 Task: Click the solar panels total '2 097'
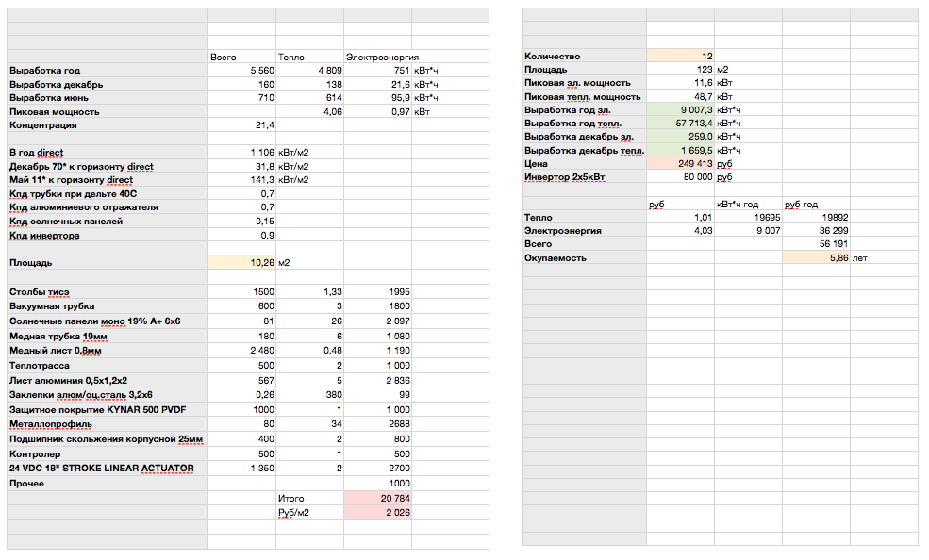point(398,321)
